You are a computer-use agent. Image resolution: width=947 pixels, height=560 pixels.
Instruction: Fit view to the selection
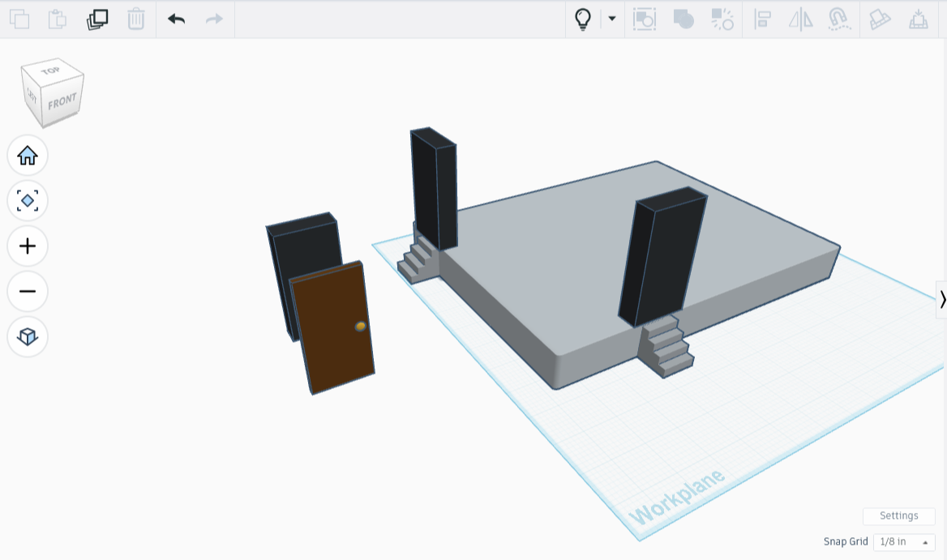[27, 200]
